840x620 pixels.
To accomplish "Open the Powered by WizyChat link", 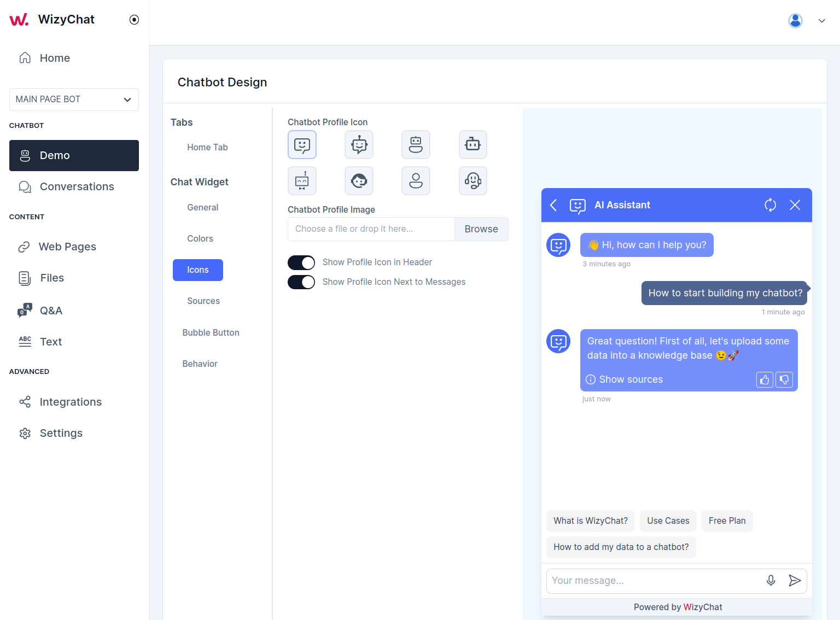I will (678, 607).
